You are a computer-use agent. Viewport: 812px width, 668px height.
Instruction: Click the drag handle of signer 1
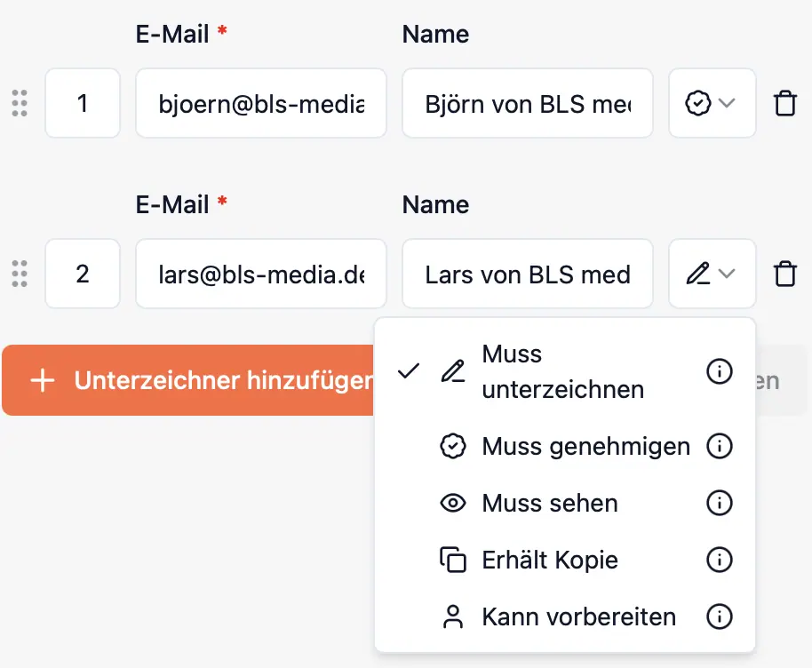tap(19, 102)
